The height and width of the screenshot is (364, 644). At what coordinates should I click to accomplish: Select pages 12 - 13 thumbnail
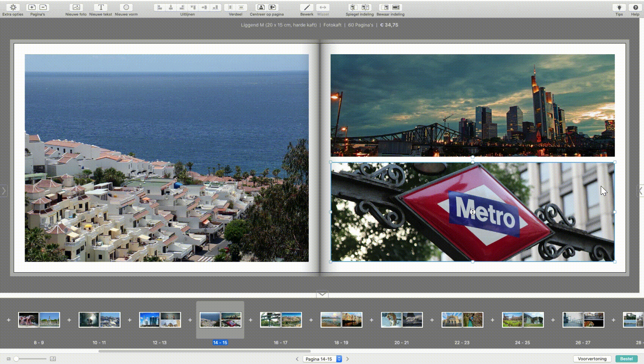[x=160, y=320]
